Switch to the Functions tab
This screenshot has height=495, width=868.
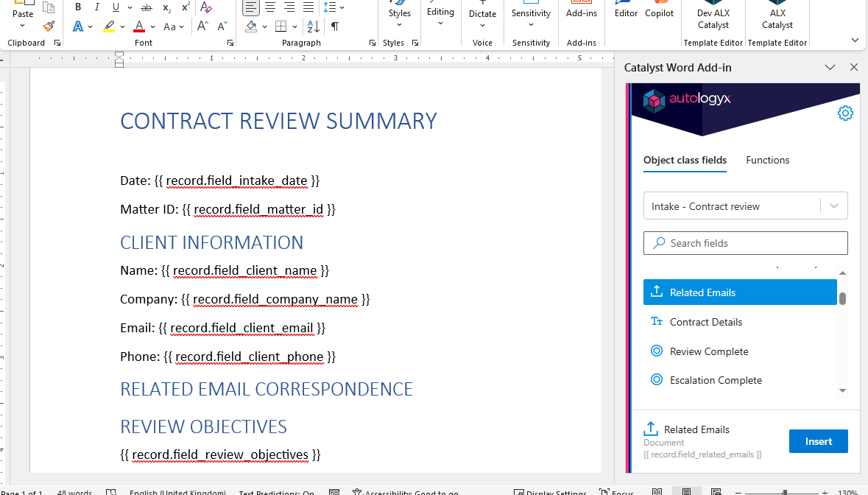point(767,160)
